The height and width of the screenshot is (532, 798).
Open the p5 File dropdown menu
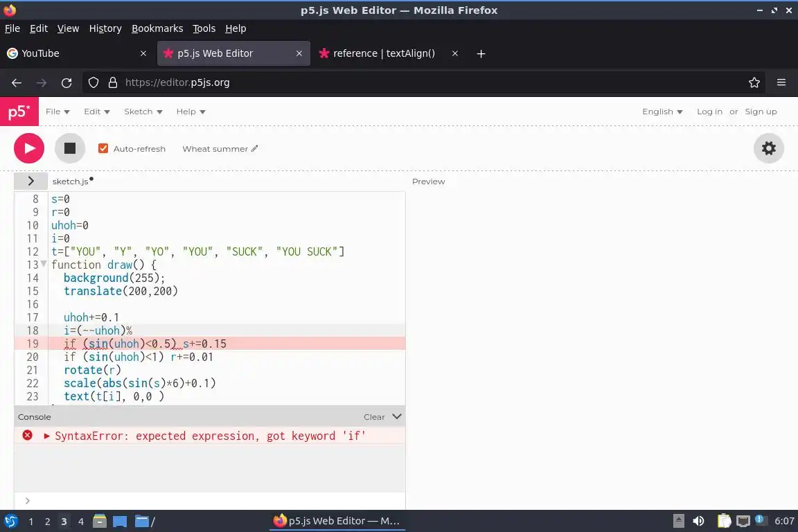click(57, 112)
